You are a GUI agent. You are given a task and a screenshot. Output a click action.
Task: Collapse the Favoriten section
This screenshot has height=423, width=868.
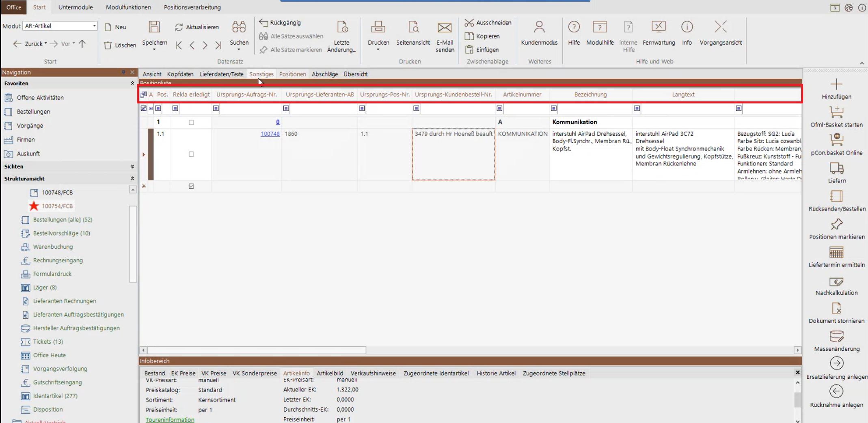click(x=132, y=83)
